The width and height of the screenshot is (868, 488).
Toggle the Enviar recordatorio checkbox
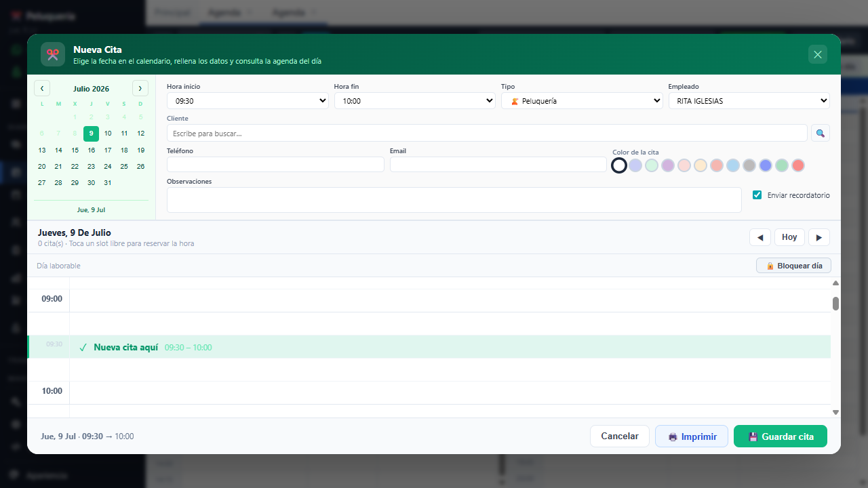tap(757, 195)
